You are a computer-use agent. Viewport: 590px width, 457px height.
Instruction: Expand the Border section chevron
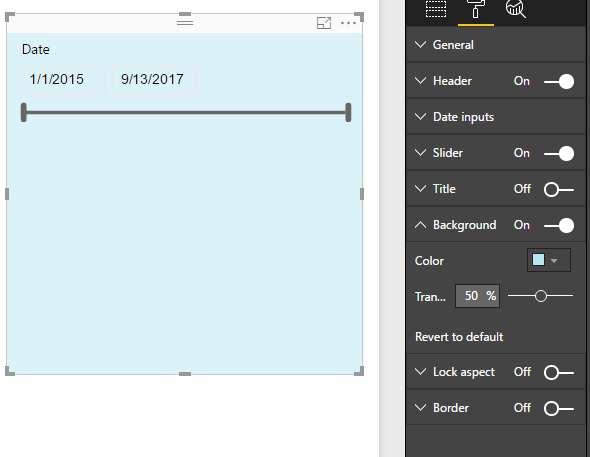420,408
